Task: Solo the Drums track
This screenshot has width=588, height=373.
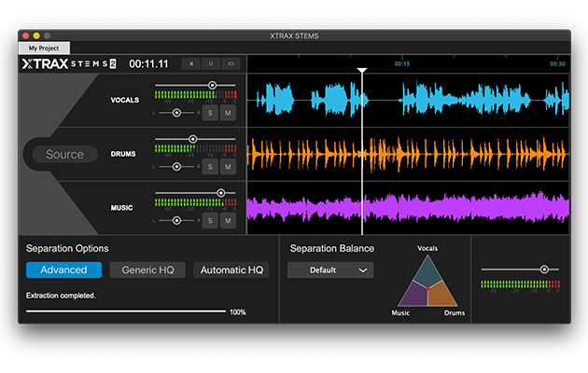Action: coord(210,167)
